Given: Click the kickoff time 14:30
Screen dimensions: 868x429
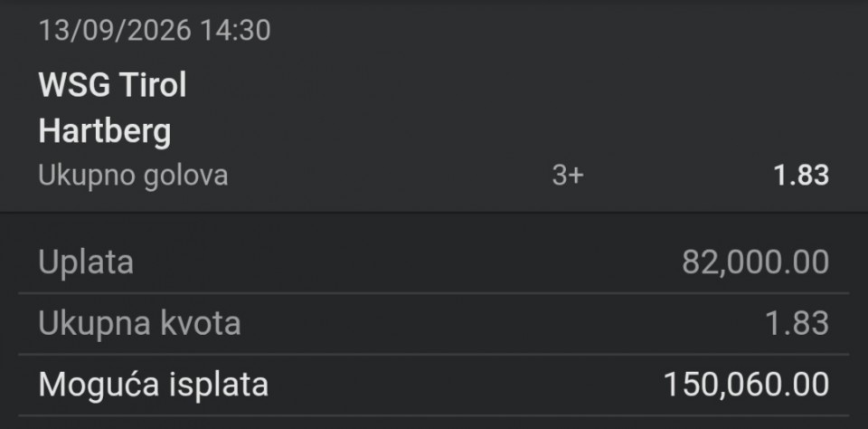Looking at the screenshot, I should click(235, 30).
